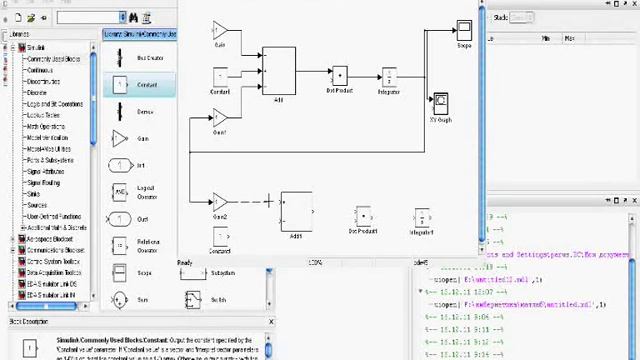Click the Gain1 block in the model
640x360 pixels.
click(220, 118)
